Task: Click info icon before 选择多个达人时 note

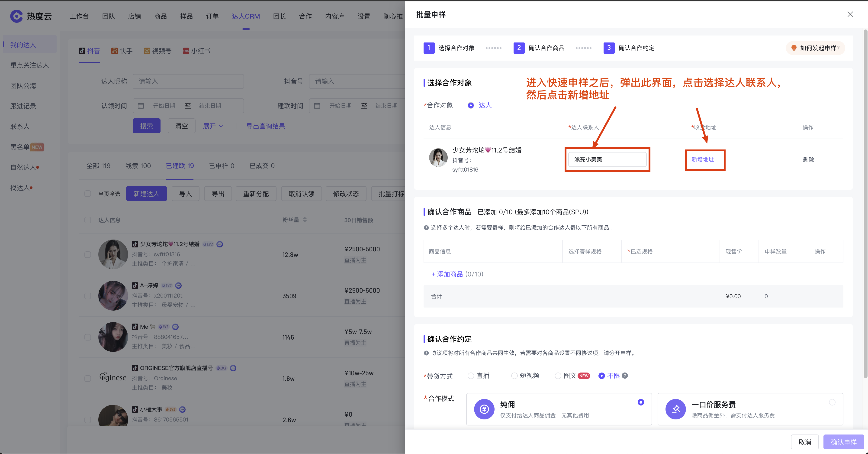Action: [x=426, y=228]
